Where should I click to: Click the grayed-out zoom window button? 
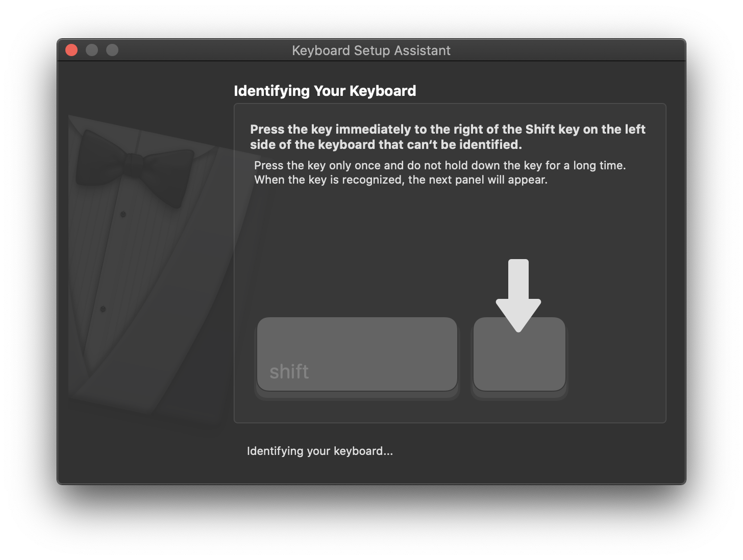[112, 50]
